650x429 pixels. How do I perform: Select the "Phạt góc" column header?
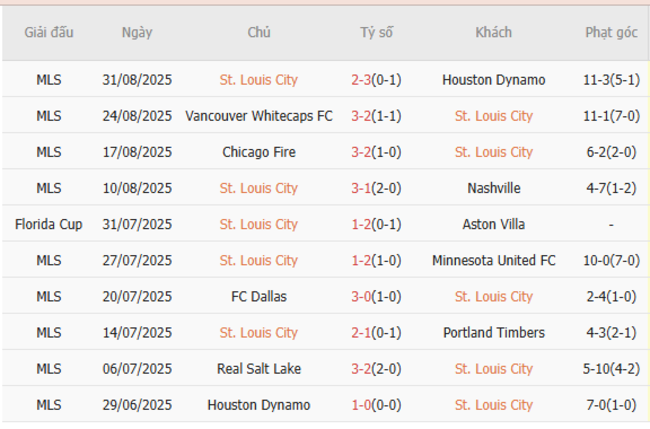pos(611,32)
